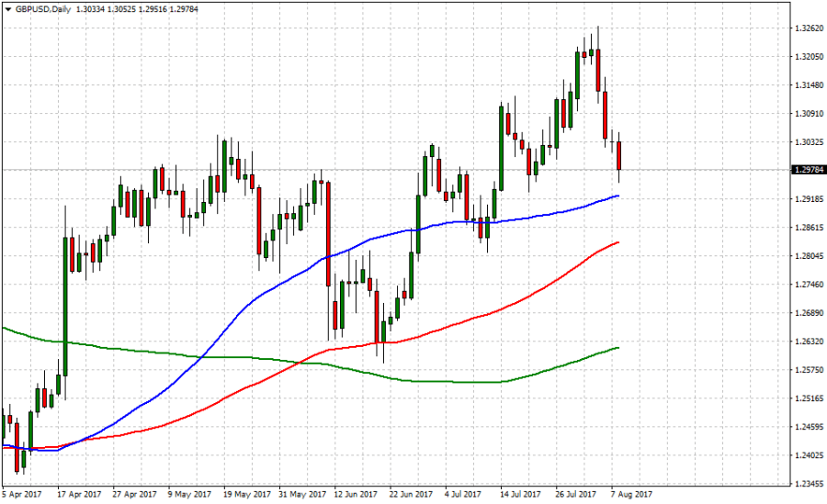Select the 5 Apr 2017 date label
This screenshot has height=504, width=827.
21,493
